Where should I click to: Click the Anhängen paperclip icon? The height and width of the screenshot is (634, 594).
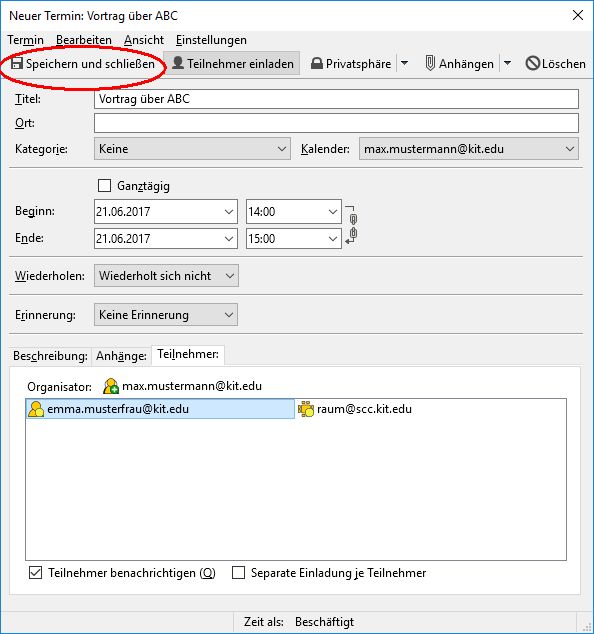430,63
